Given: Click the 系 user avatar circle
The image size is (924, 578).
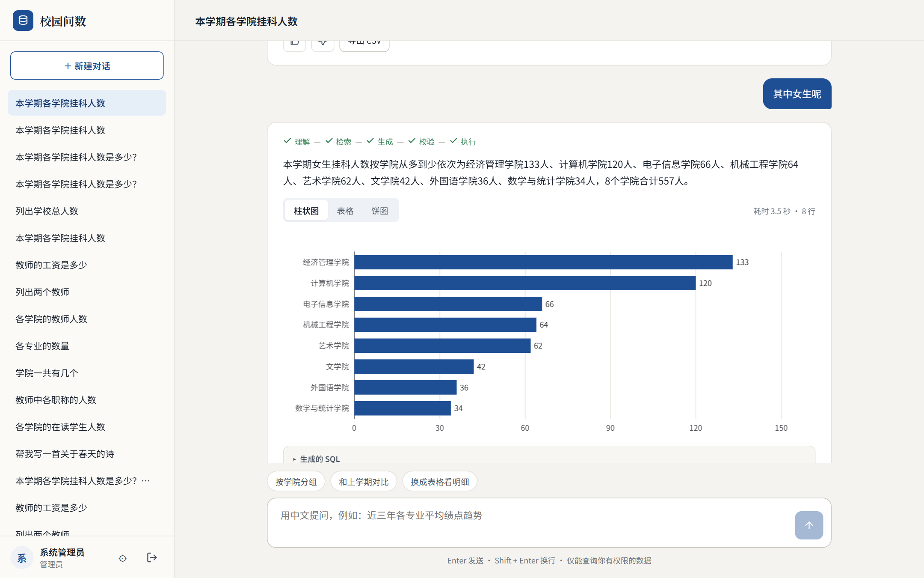Looking at the screenshot, I should [22, 558].
